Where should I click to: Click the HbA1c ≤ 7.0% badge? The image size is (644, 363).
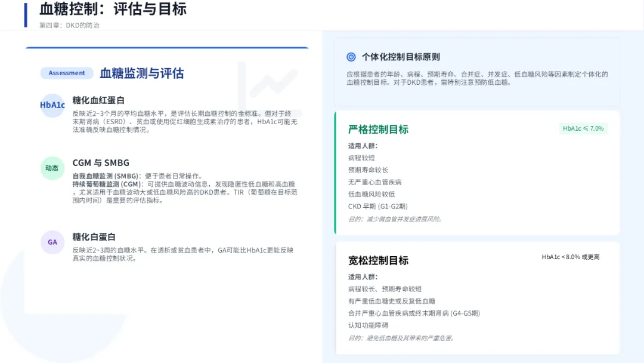tap(583, 128)
